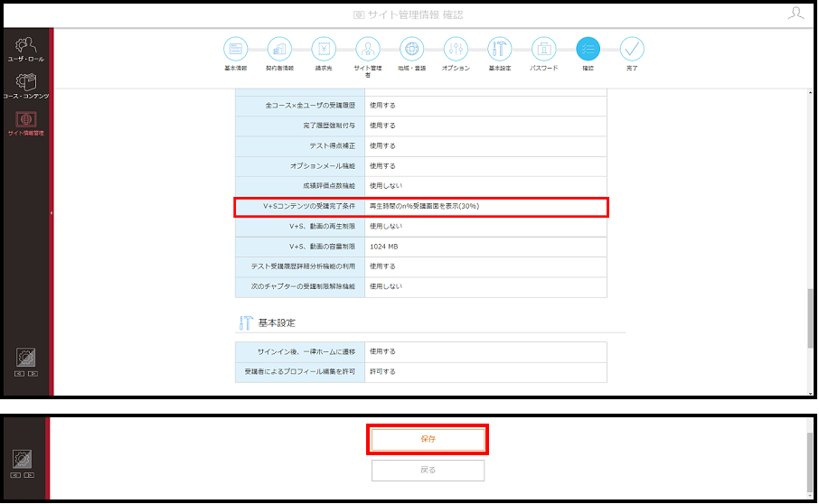Open the user account icon in header
This screenshot has height=504, width=819.
(796, 13)
